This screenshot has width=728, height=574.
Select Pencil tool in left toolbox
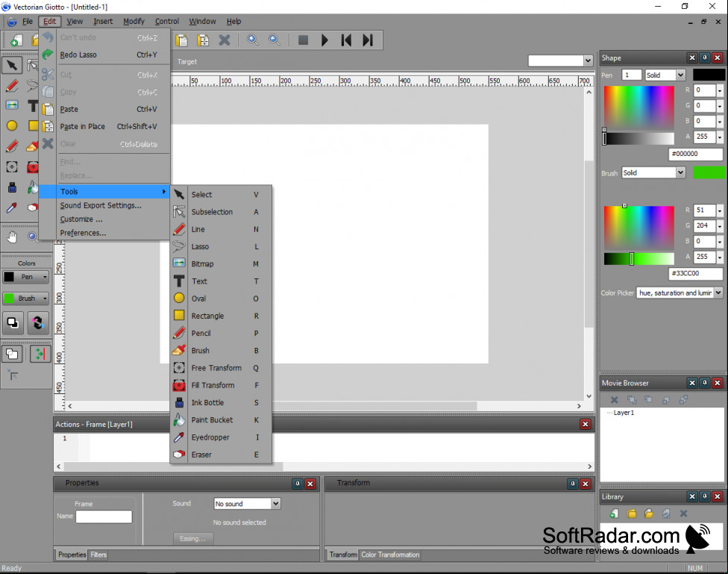click(x=12, y=146)
